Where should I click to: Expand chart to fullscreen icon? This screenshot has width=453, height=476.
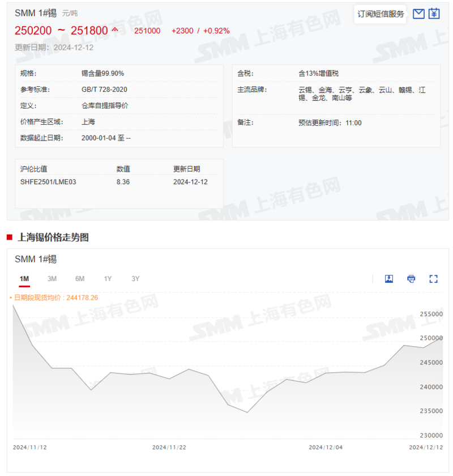point(433,279)
